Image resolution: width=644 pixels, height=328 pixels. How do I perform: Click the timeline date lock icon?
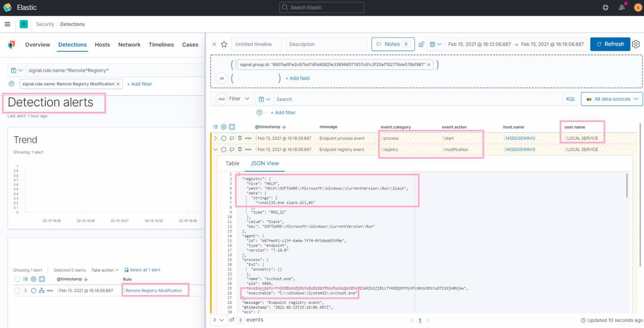[x=421, y=44]
